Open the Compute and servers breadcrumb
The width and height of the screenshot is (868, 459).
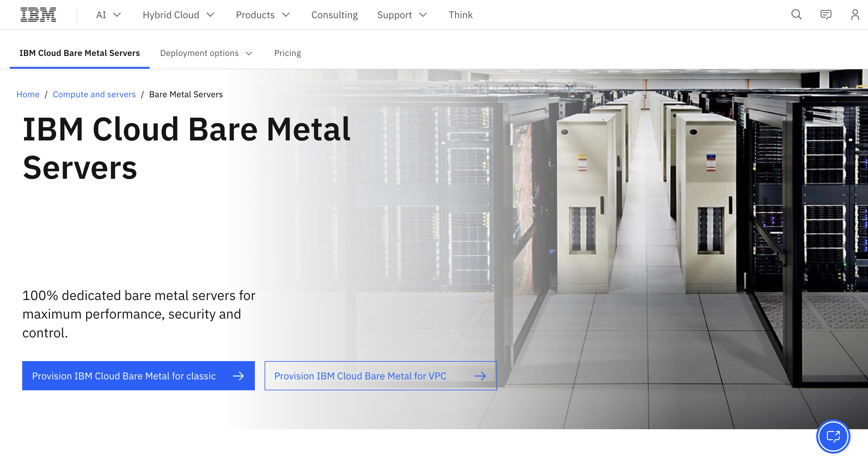click(94, 94)
